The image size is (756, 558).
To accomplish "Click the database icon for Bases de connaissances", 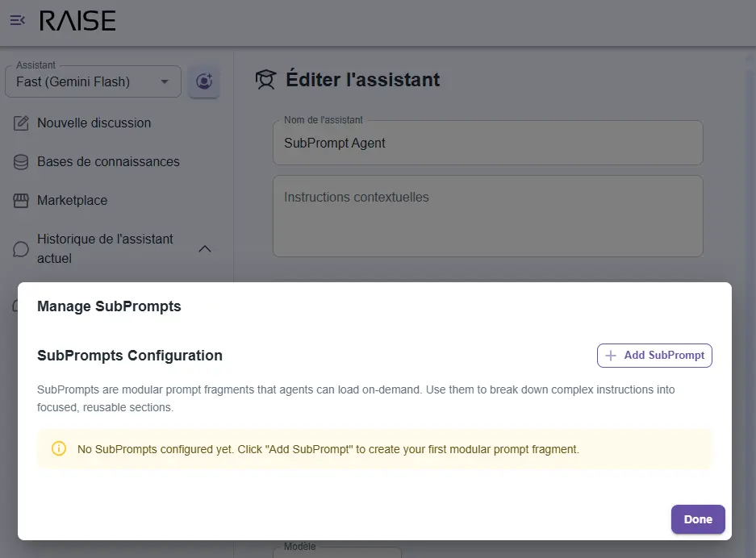I will pos(22,162).
